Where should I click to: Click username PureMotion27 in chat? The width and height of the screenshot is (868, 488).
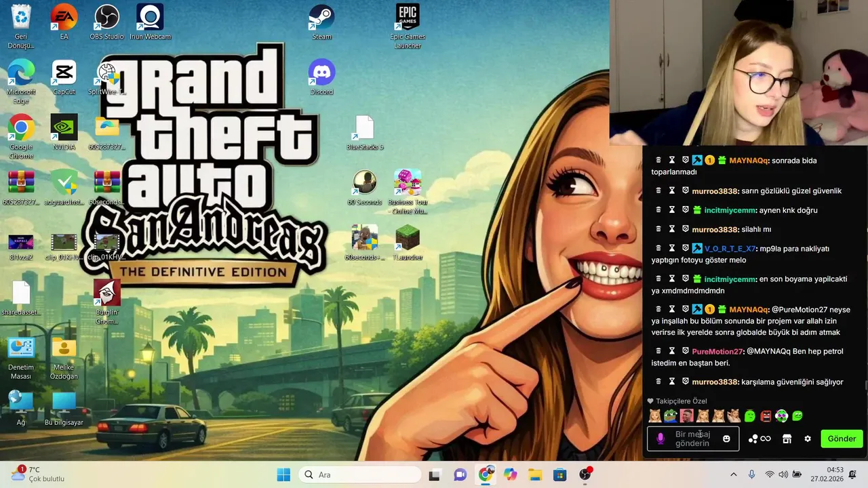pos(717,351)
